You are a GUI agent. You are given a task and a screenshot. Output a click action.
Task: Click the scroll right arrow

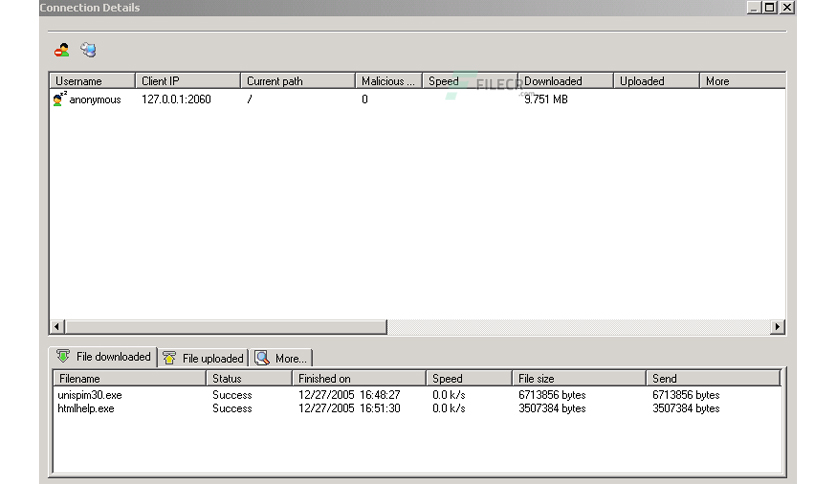click(x=777, y=326)
